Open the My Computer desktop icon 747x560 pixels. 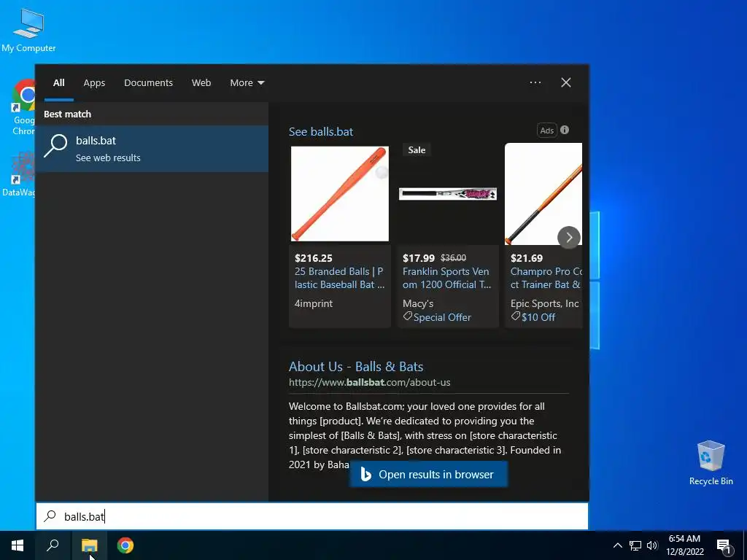(28, 30)
